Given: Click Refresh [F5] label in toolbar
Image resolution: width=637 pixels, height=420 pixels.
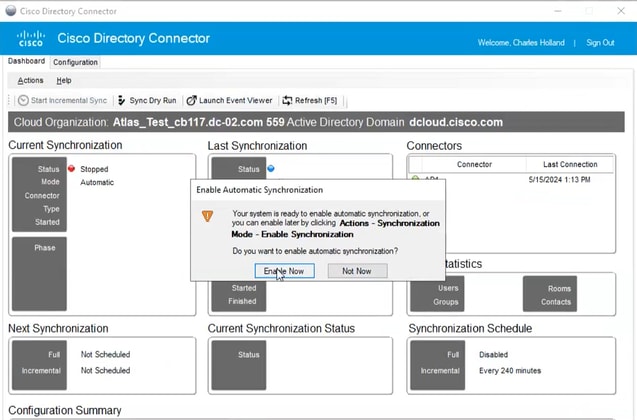Looking at the screenshot, I should [316, 100].
